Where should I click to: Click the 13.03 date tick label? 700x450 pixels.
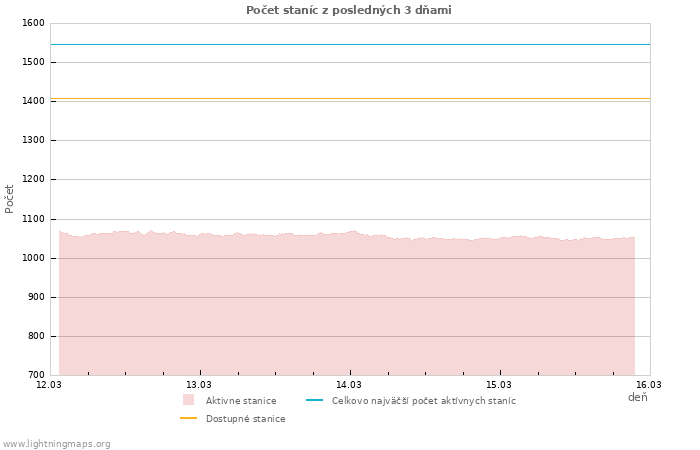coord(199,384)
